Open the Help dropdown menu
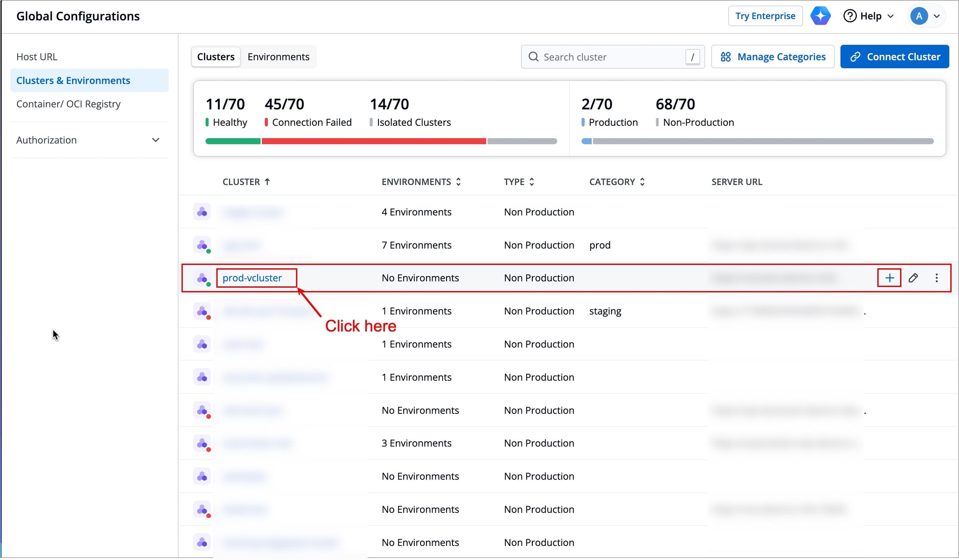Image resolution: width=959 pixels, height=560 pixels. [869, 16]
